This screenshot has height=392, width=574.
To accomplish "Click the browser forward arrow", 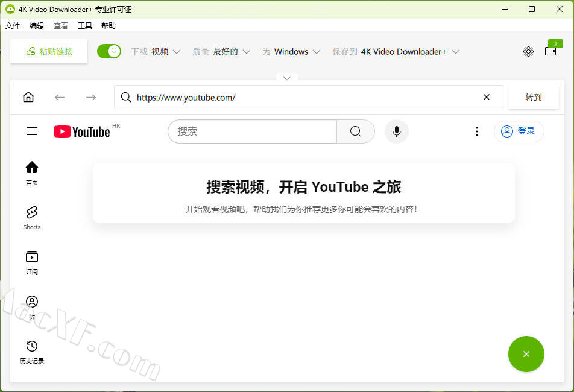I will [x=91, y=97].
